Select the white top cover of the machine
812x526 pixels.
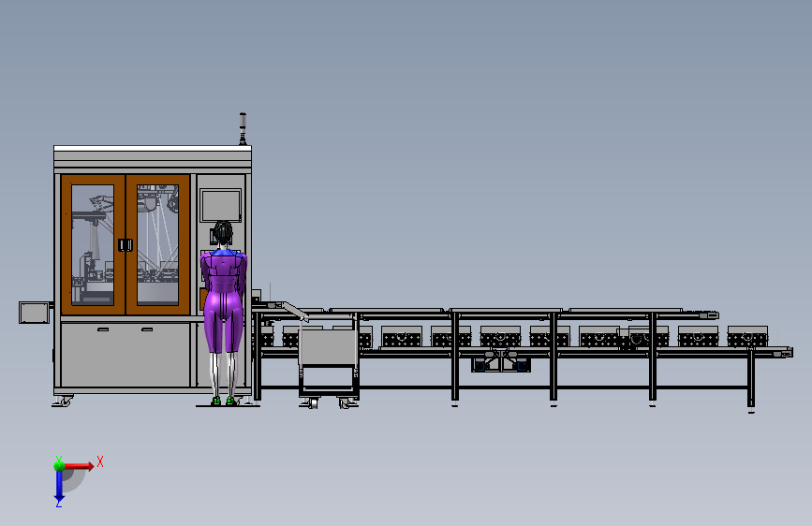tap(153, 149)
